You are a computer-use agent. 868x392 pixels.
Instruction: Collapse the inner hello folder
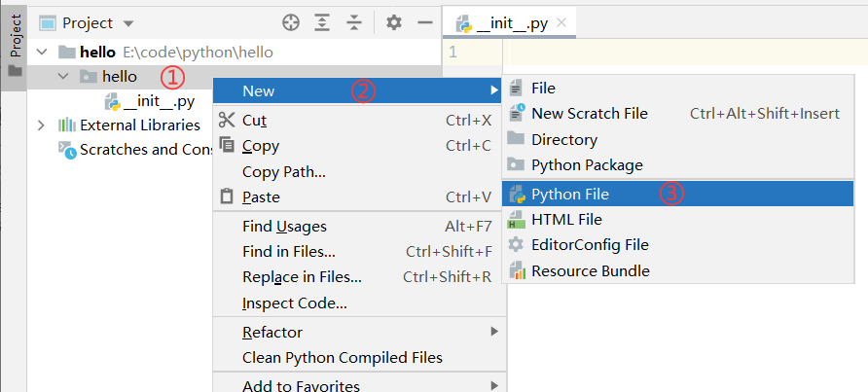[63, 76]
